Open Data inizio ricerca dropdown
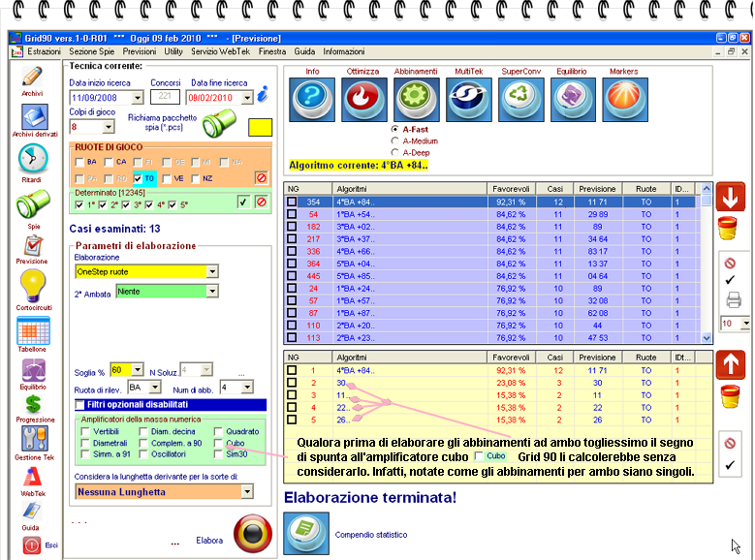Screen dimensions: 755x560 tap(138, 98)
